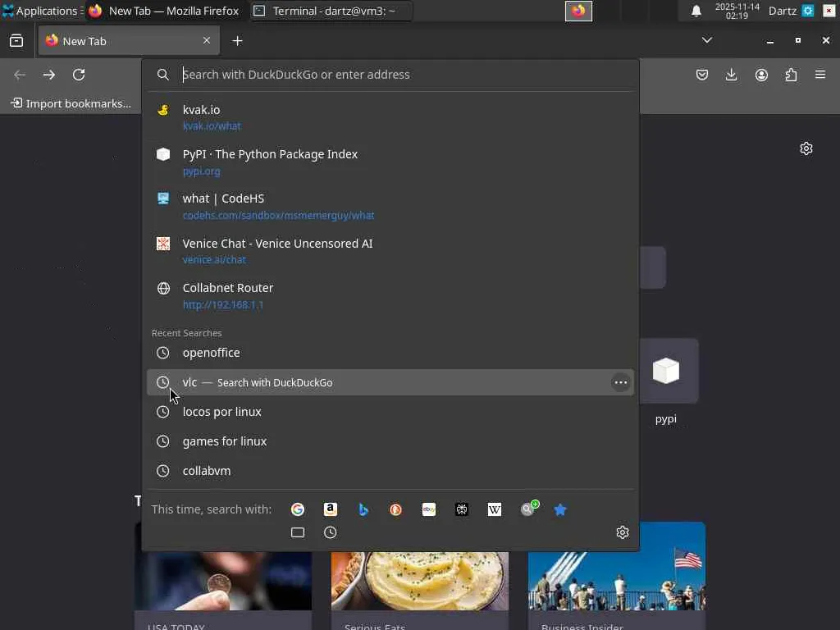Viewport: 840px width, 630px height.
Task: Open the Downloads panel
Action: click(731, 75)
